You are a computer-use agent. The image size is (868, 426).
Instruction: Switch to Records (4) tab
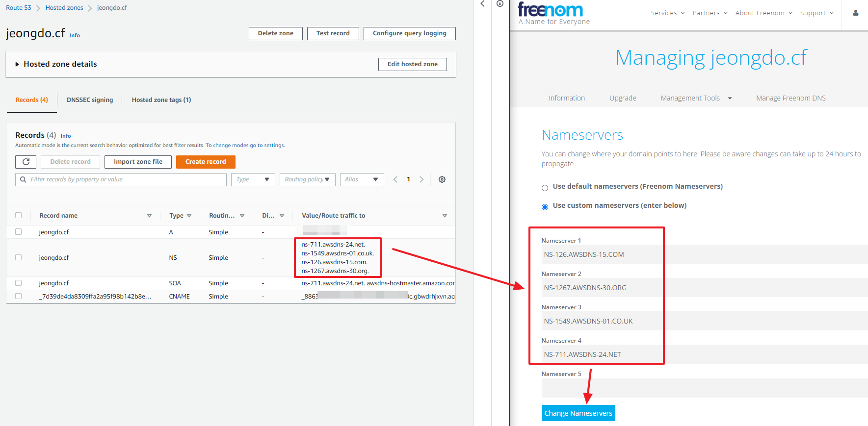(32, 100)
